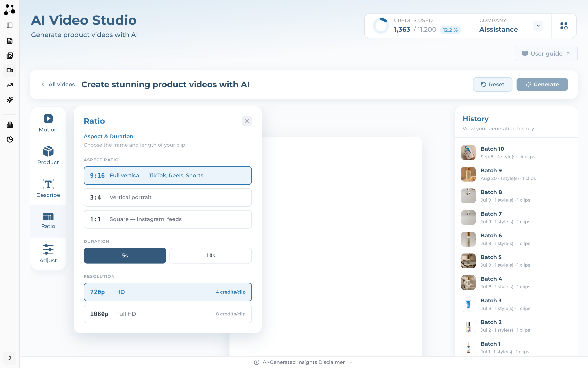Screen dimensions: 588x368
Task: Open the image gallery sidebar icon
Action: [x=10, y=55]
